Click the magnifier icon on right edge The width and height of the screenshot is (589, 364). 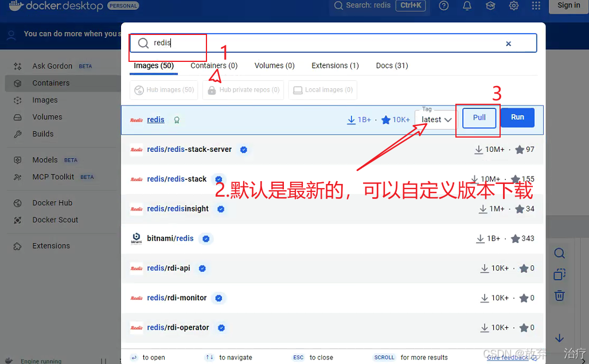559,253
